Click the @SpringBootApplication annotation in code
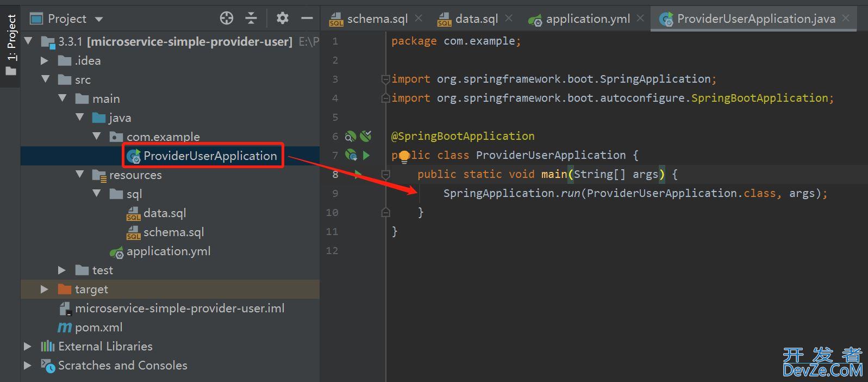 pos(463,136)
